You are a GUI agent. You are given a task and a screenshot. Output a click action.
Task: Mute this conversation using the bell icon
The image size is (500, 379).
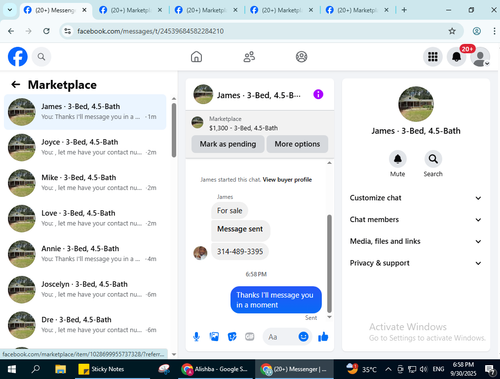point(398,159)
